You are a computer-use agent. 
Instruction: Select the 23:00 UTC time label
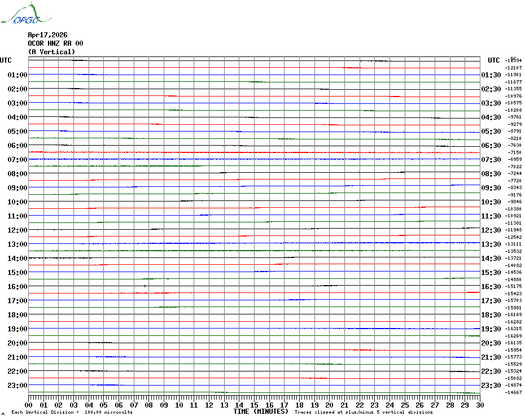[x=17, y=386]
